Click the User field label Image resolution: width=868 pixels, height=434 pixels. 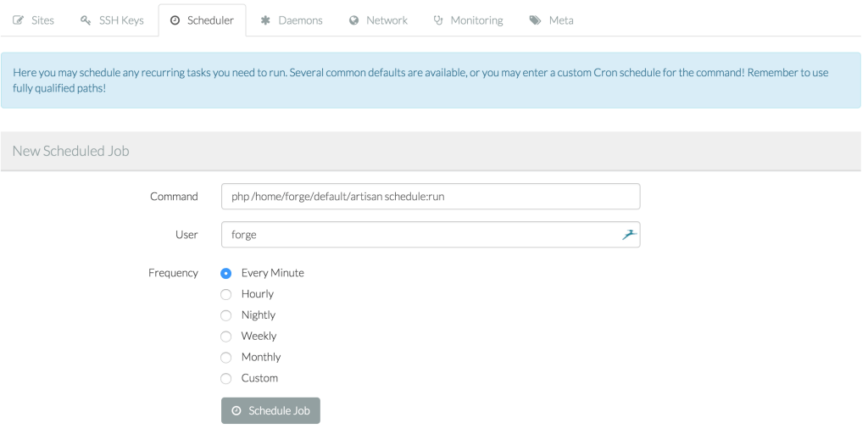coord(186,235)
